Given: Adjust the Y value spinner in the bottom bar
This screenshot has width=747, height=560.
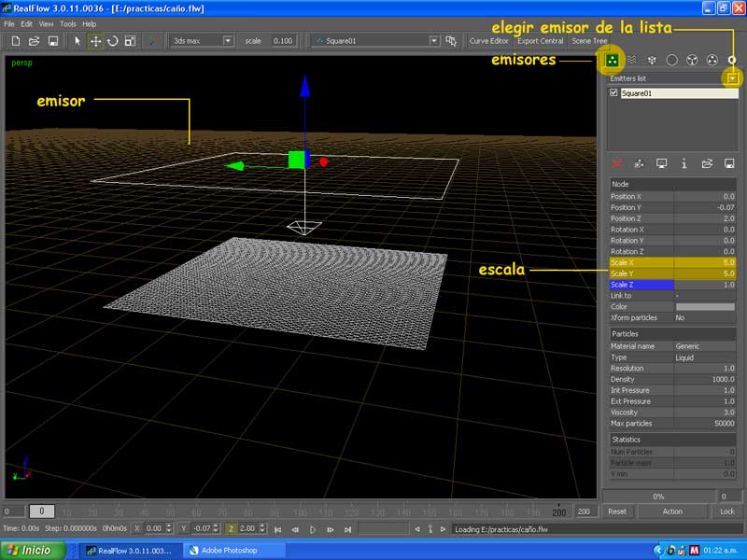Looking at the screenshot, I should click(x=216, y=528).
